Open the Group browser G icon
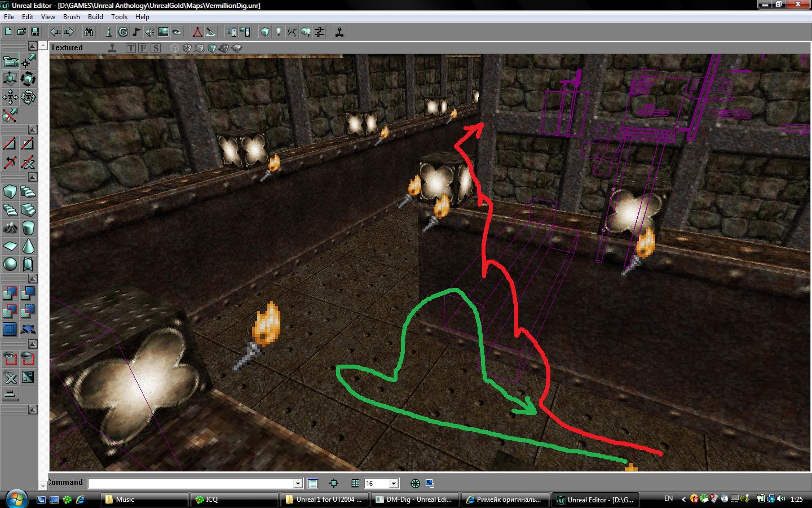This screenshot has width=812, height=508. [x=122, y=32]
